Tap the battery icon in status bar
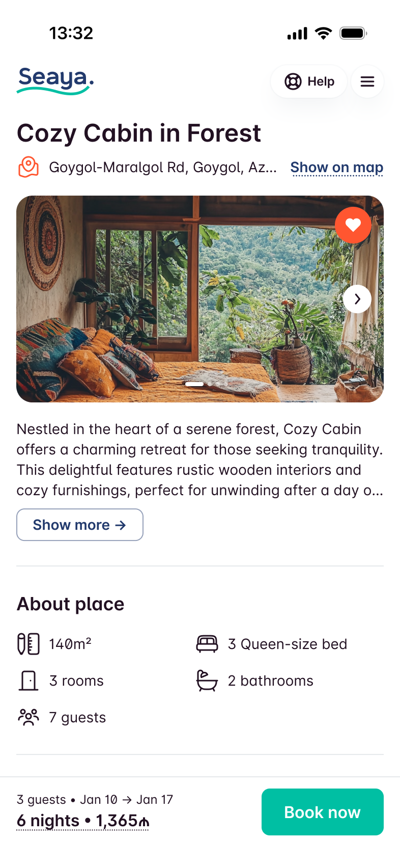 (353, 34)
